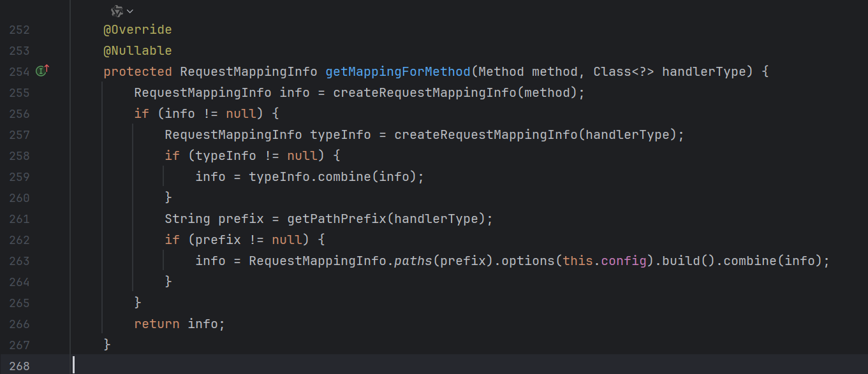868x374 pixels.
Task: Click line number 252 in the gutter
Action: [19, 30]
